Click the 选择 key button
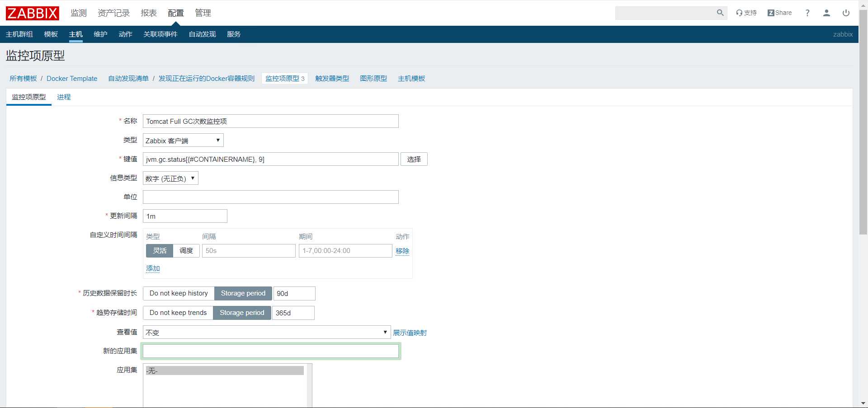 coord(414,159)
